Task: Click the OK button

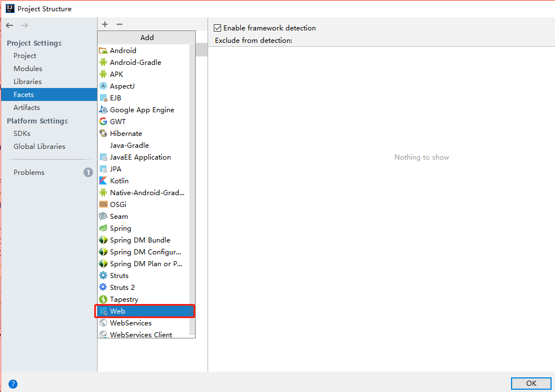Action: pyautogui.click(x=531, y=383)
